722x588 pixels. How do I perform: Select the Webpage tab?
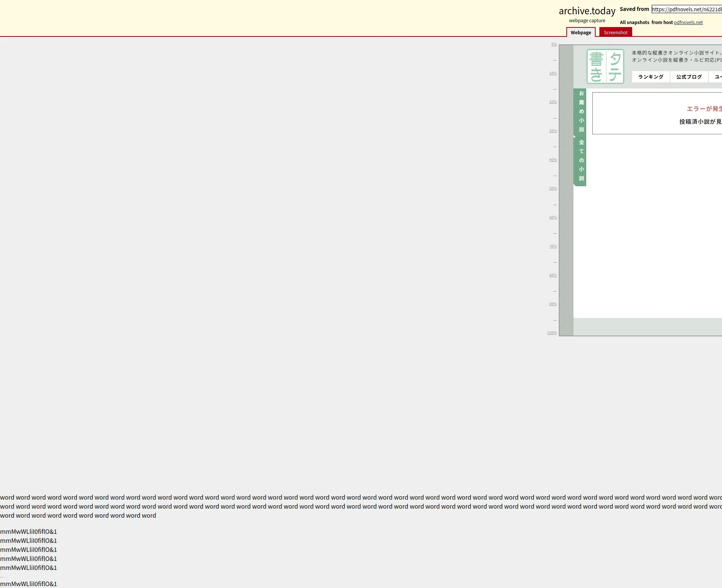(x=581, y=33)
